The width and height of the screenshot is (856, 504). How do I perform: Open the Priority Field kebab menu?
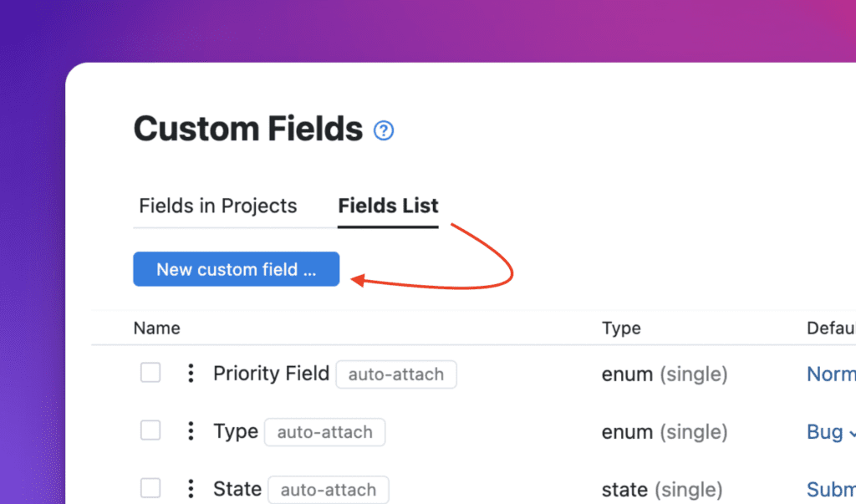(x=191, y=374)
